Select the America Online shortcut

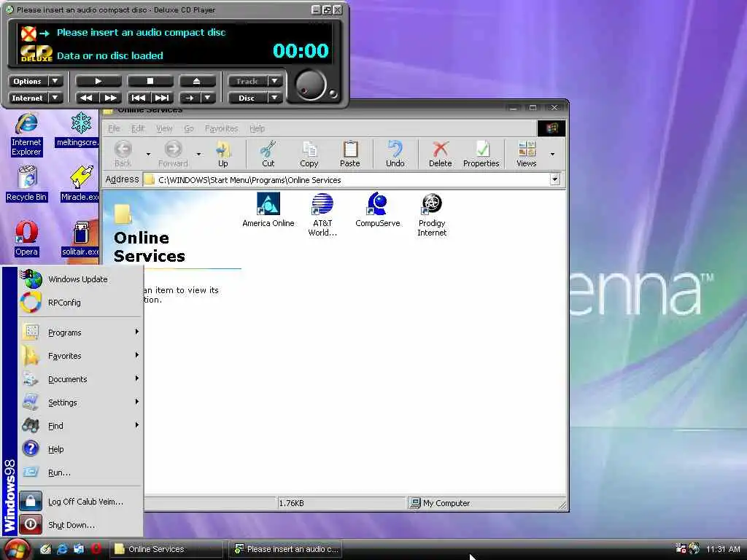click(x=268, y=210)
